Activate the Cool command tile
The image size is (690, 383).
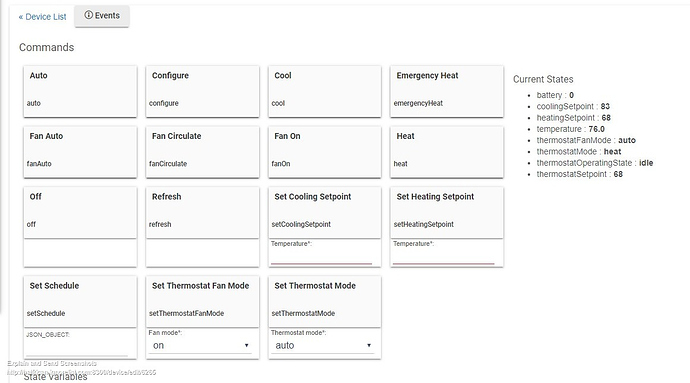[x=325, y=92]
